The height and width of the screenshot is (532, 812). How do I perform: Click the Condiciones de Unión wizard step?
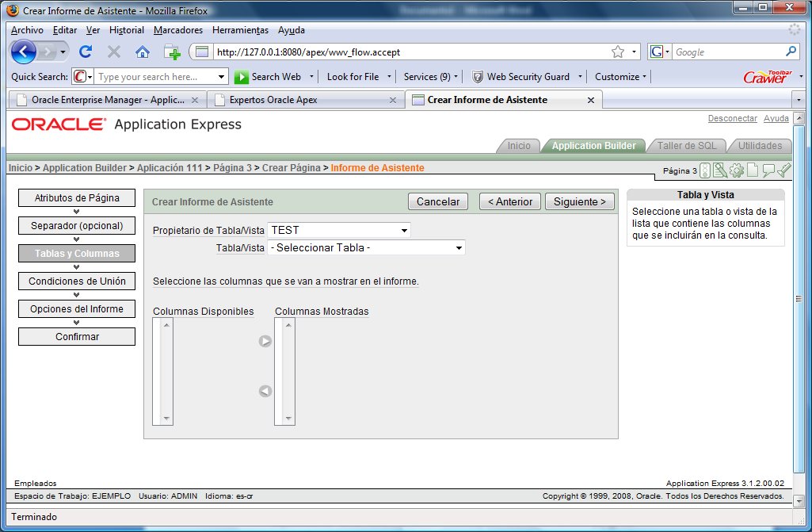(x=77, y=281)
